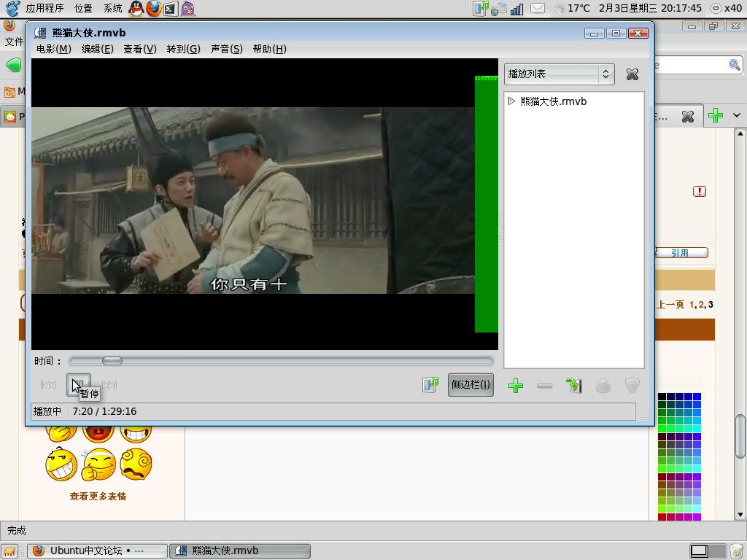Image resolution: width=747 pixels, height=560 pixels.
Task: Click the move up arrow under playlist
Action: pyautogui.click(x=603, y=385)
